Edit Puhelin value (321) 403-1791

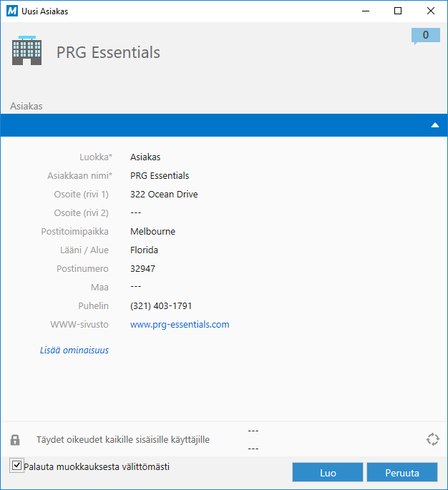[161, 305]
